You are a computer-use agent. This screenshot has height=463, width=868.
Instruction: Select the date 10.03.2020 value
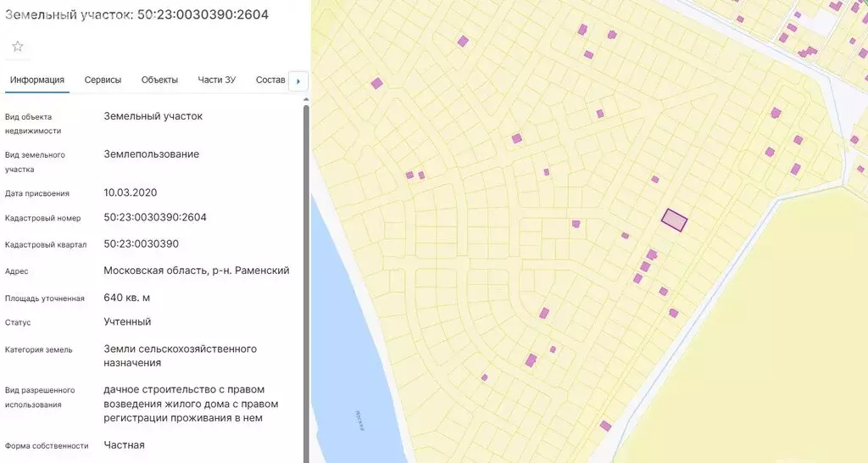click(130, 192)
